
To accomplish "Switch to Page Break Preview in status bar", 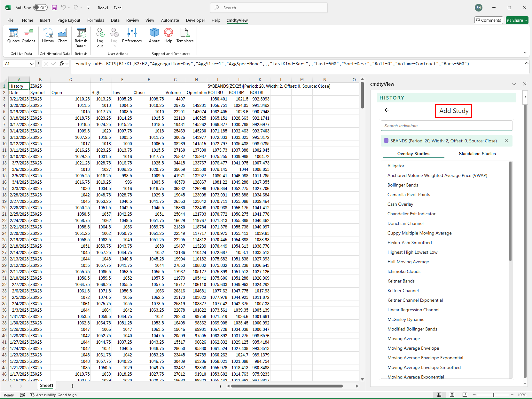I will (x=465, y=395).
